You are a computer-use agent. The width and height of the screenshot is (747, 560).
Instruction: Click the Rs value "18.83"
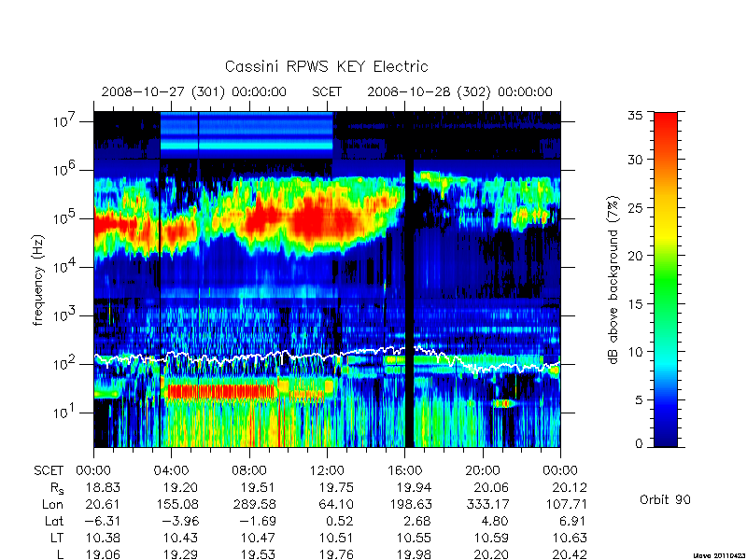pos(103,487)
